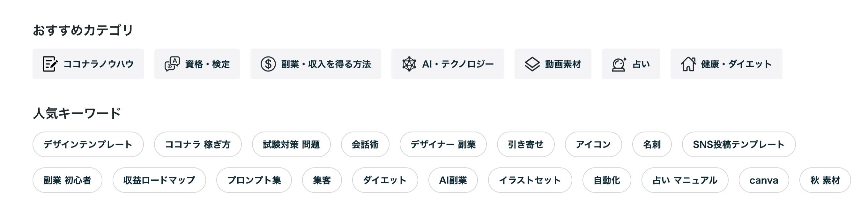The width and height of the screenshot is (868, 203).
Task: Choose the 試験対策 問題 keyword tag
Action: [x=291, y=144]
